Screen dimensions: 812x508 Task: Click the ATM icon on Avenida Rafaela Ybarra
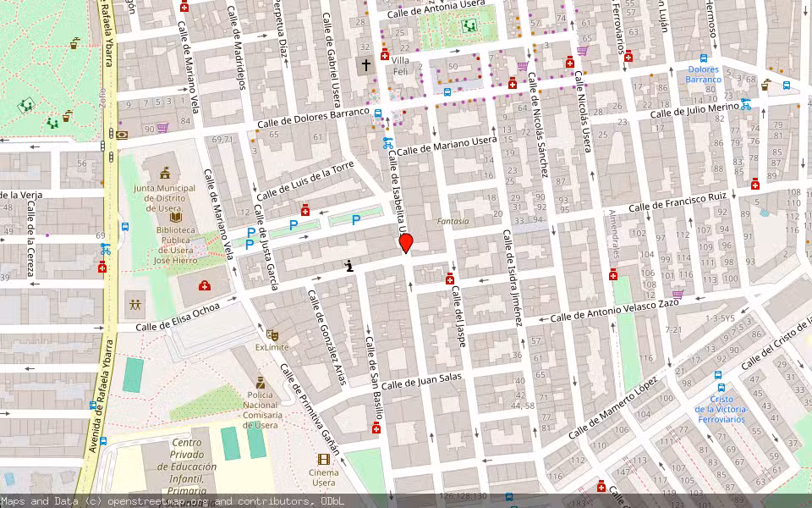(122, 135)
